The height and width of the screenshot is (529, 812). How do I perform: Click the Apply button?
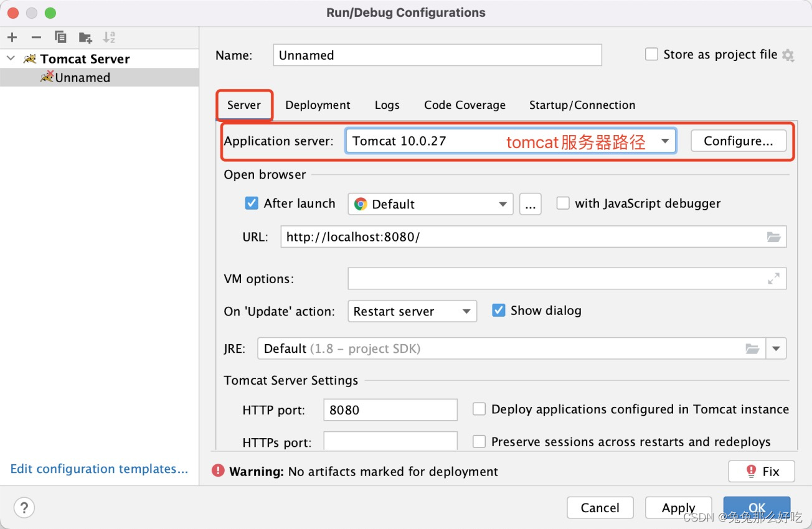coord(679,508)
